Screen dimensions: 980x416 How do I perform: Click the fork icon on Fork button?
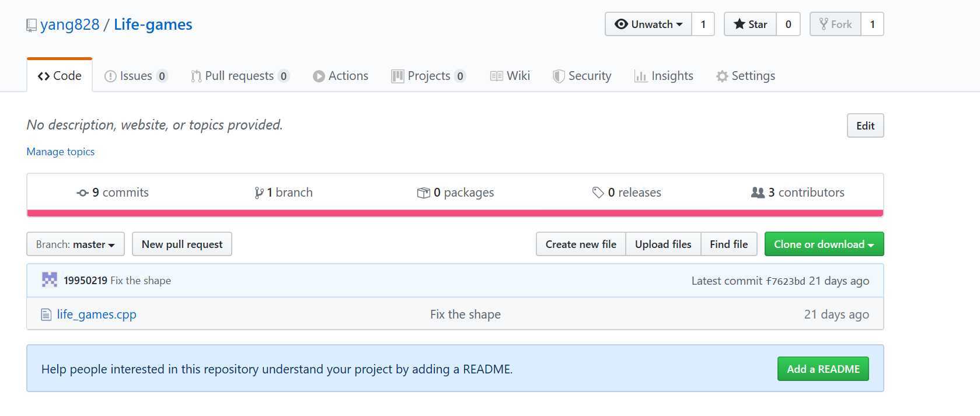824,24
